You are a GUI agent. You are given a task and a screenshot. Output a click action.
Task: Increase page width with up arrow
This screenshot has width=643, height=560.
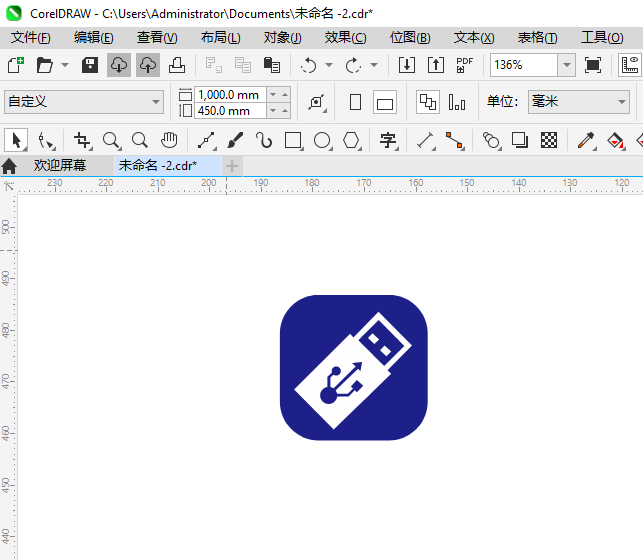(285, 95)
